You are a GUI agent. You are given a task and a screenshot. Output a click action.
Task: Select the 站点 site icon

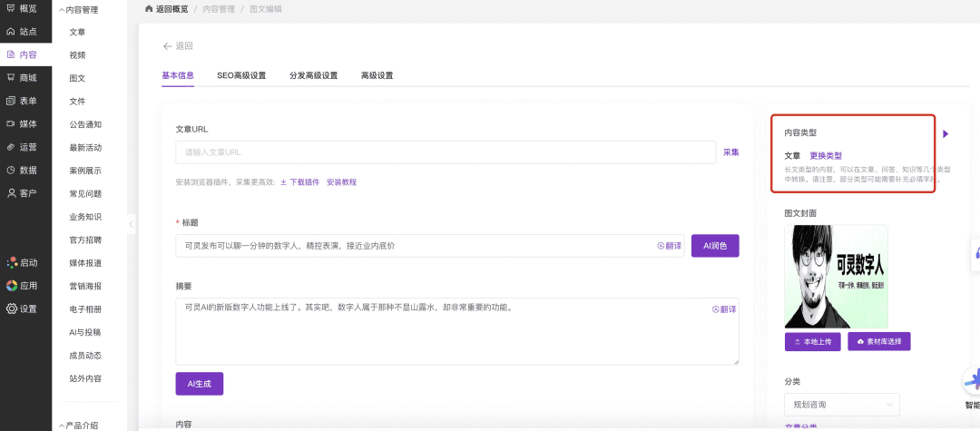pyautogui.click(x=11, y=32)
